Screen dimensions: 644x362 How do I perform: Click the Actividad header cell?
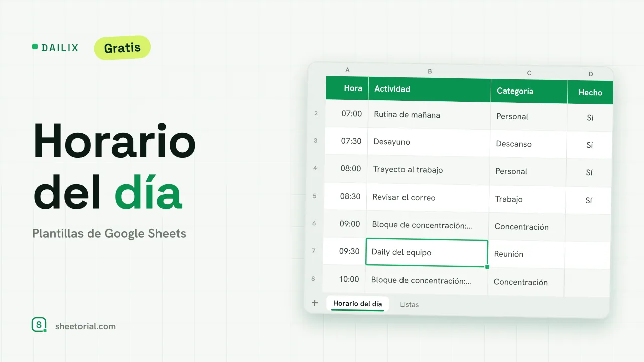pos(430,89)
